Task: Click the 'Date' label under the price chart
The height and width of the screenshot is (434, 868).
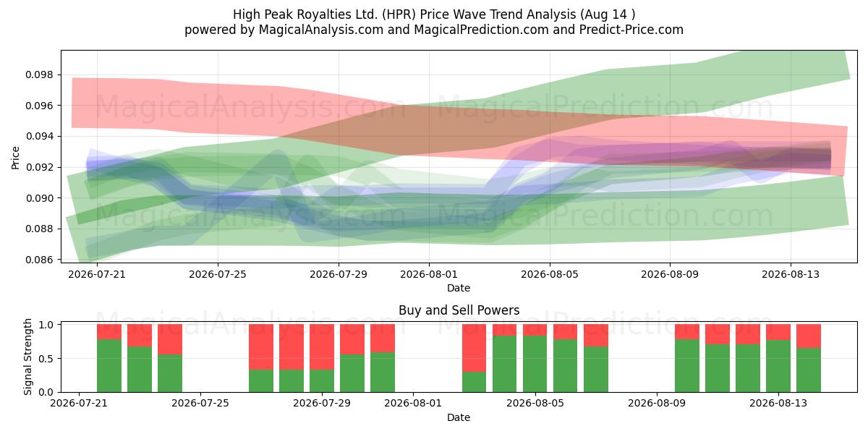Action: coord(459,288)
